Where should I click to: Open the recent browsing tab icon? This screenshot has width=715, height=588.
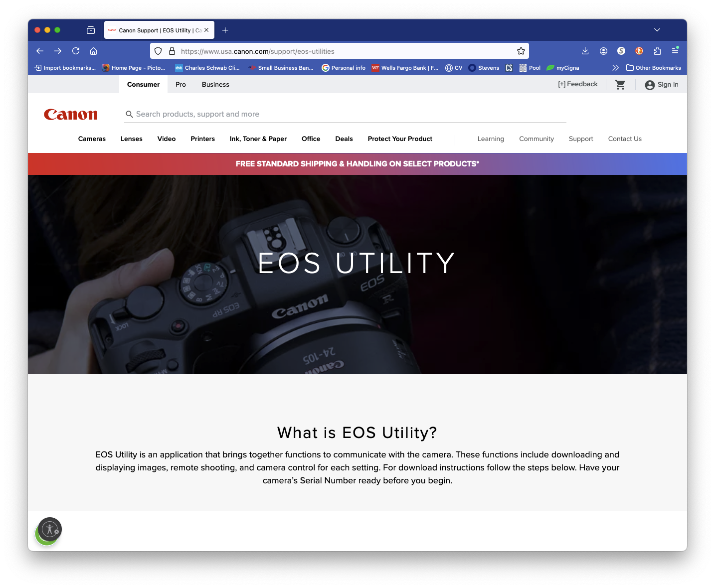click(x=91, y=30)
